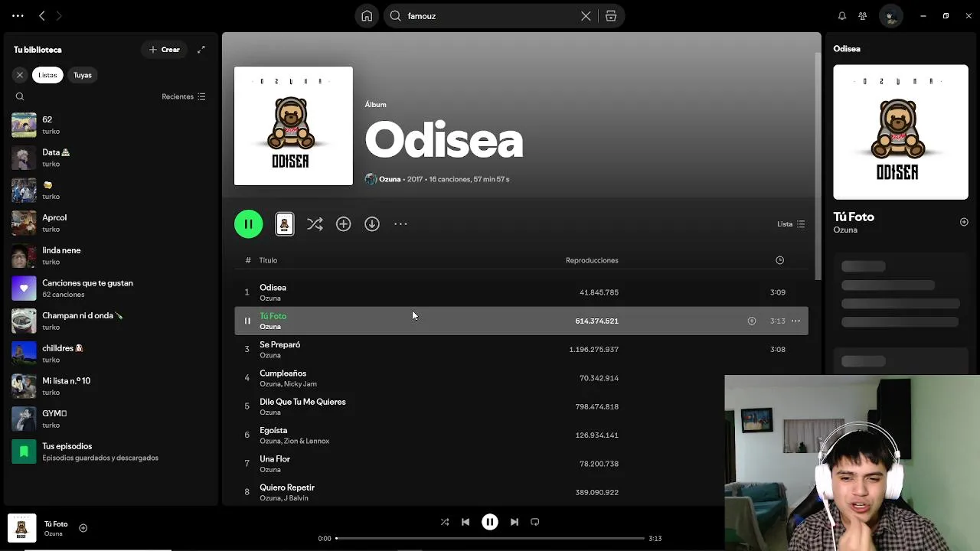Pause album with the green button
The height and width of the screenshot is (551, 980).
click(x=248, y=224)
